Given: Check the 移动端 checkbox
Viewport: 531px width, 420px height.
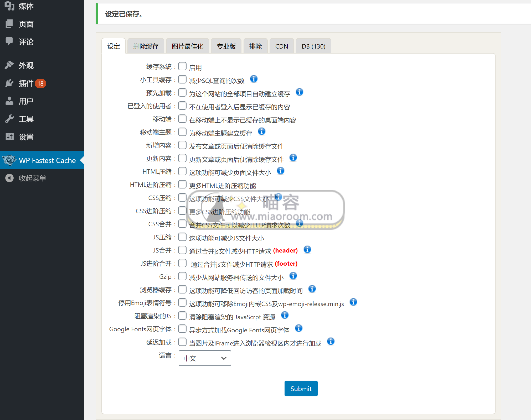Looking at the screenshot, I should (182, 119).
